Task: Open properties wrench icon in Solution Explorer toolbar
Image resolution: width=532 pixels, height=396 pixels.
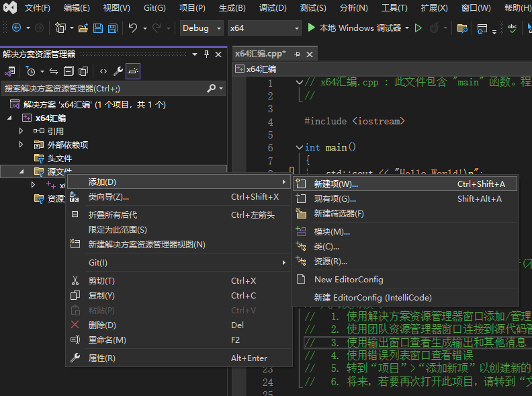Action: [118, 71]
